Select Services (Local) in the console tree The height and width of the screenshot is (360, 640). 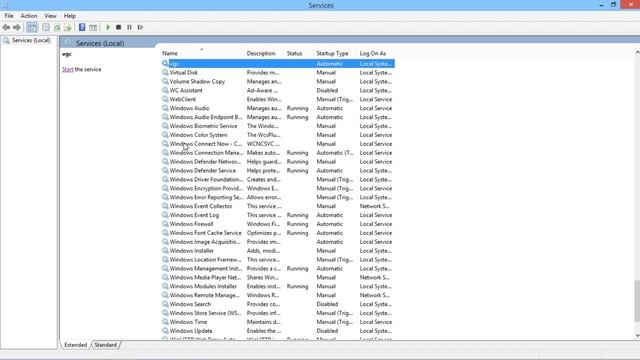27,40
